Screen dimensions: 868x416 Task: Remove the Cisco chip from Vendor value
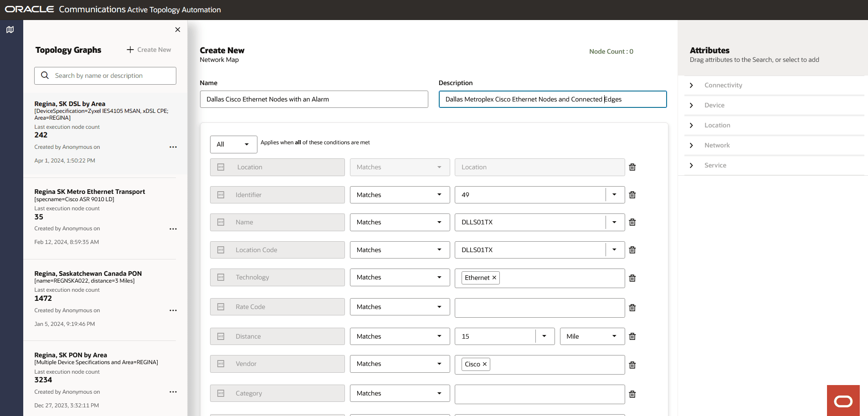(485, 364)
